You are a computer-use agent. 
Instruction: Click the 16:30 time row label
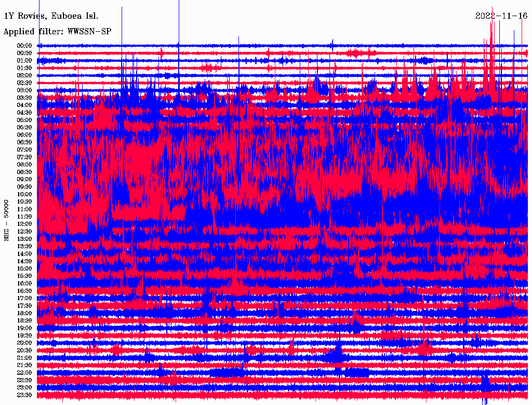coord(24,291)
